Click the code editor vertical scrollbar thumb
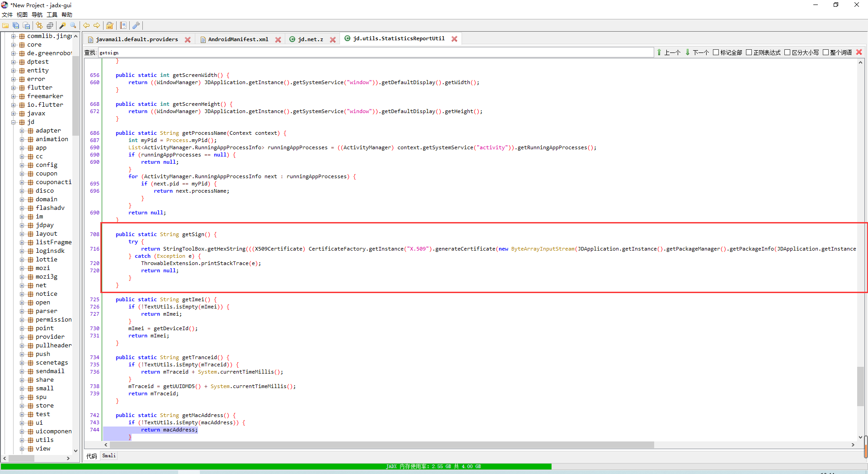The width and height of the screenshot is (868, 474). point(860,387)
